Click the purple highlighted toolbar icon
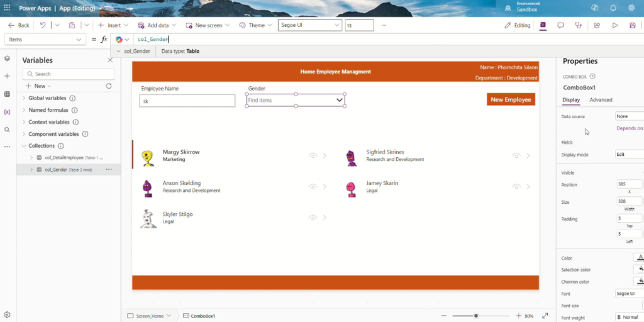This screenshot has height=322, width=644. tap(543, 25)
